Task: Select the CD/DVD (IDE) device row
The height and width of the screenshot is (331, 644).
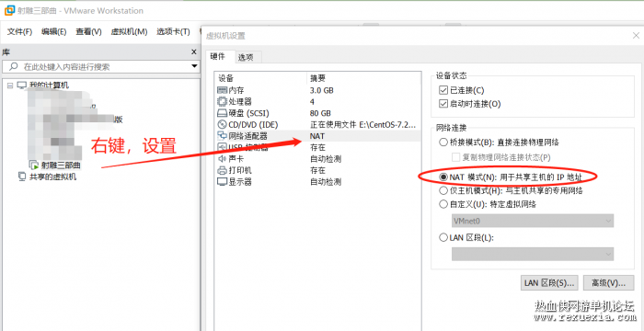Action: [318, 124]
